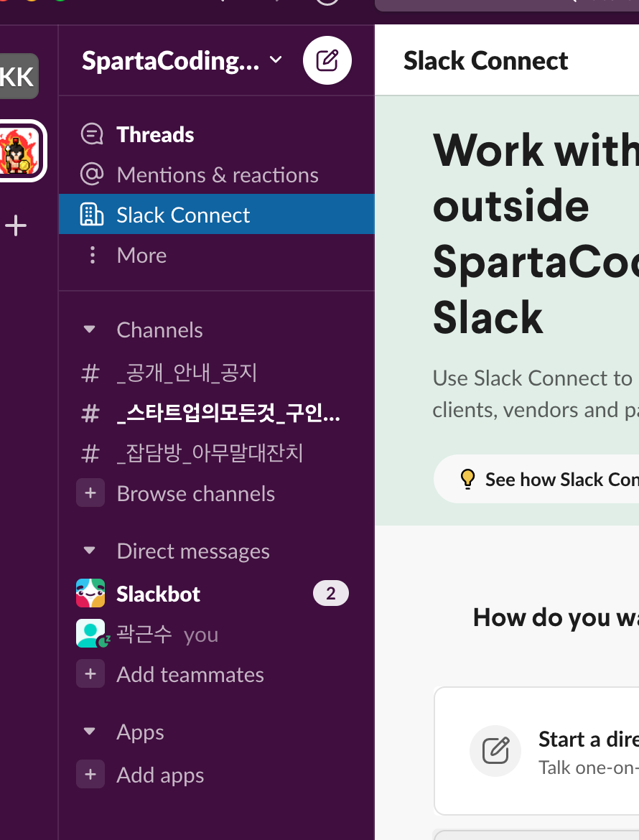Screen dimensions: 639x840
Task: Open unread channel _스타트업의모든것_구인
Action: click(x=216, y=413)
